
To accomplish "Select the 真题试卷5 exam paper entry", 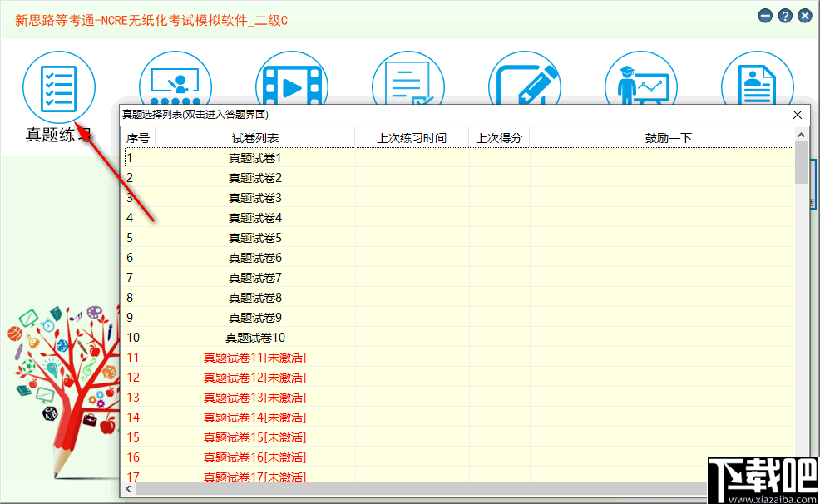I will (255, 237).
